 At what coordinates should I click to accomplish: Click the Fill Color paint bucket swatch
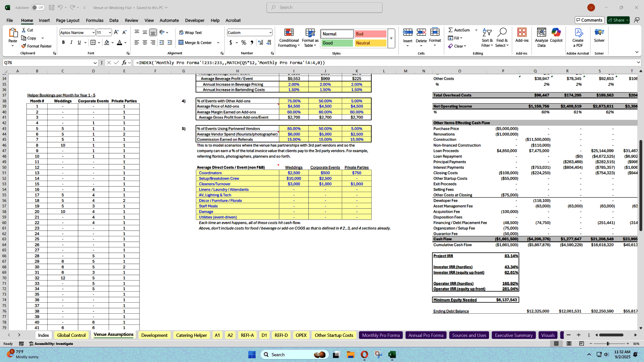107,43
